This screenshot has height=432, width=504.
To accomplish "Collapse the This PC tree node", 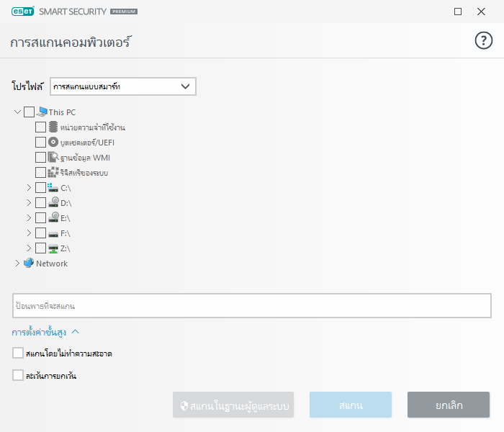I will pos(17,112).
